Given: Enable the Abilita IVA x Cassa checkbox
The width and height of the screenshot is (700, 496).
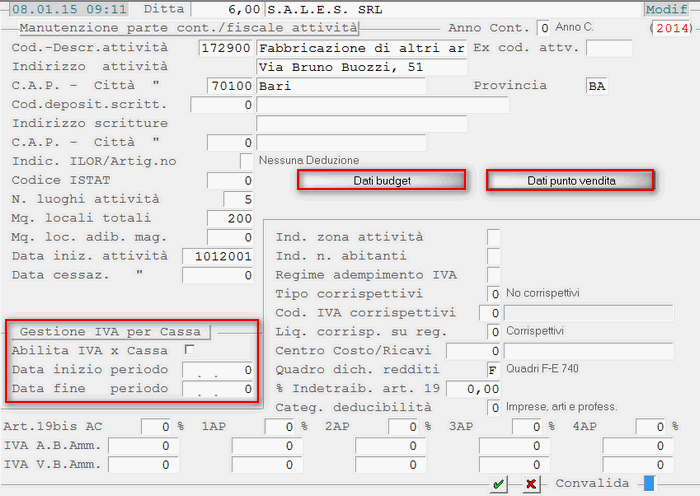Looking at the screenshot, I should pos(190,351).
